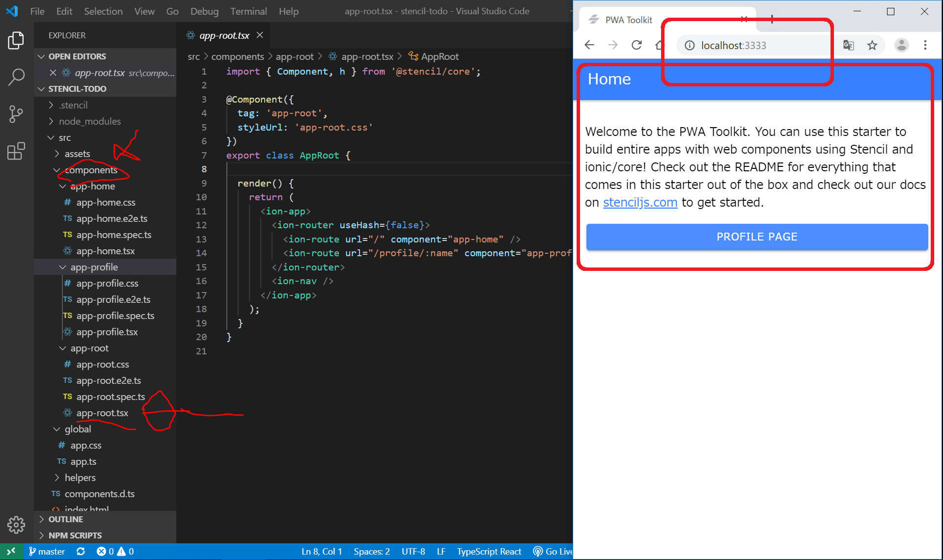Click the Manage gear icon

(x=16, y=525)
